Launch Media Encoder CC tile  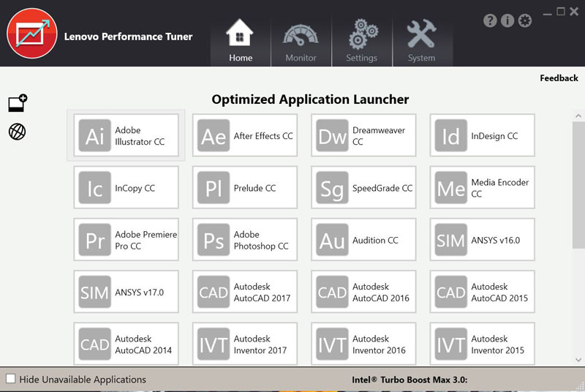[x=482, y=187]
